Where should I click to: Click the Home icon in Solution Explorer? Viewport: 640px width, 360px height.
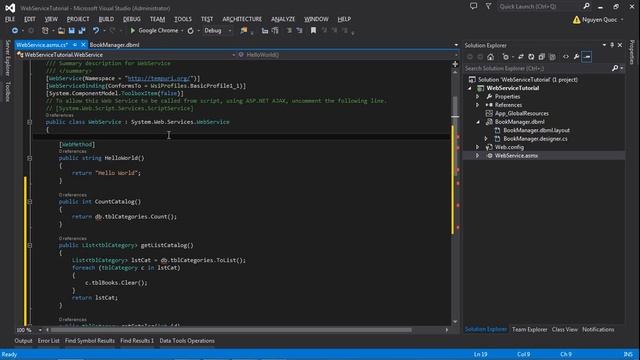point(491,57)
